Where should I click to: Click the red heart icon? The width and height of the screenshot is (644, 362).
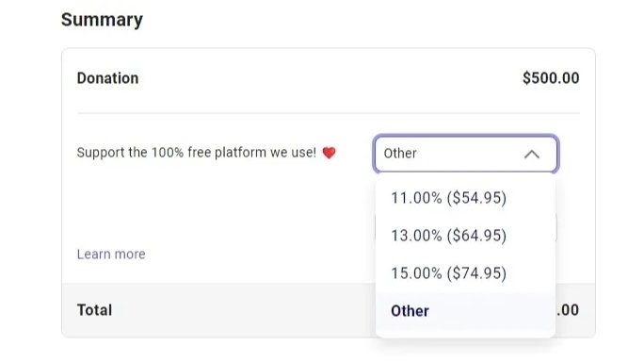point(329,153)
